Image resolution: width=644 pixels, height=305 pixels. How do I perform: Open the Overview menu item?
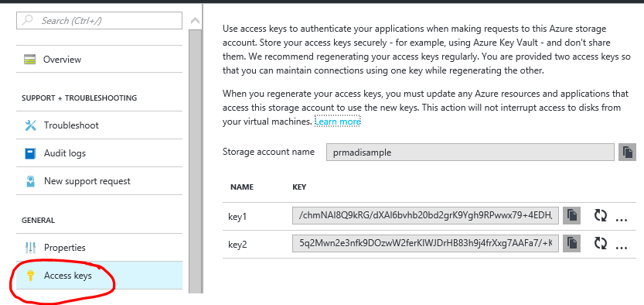100,59
